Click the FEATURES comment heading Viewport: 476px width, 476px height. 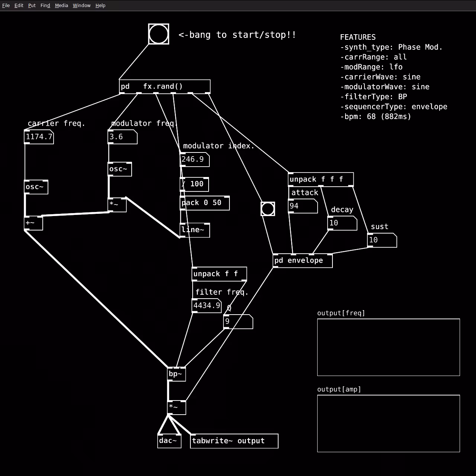click(x=358, y=37)
